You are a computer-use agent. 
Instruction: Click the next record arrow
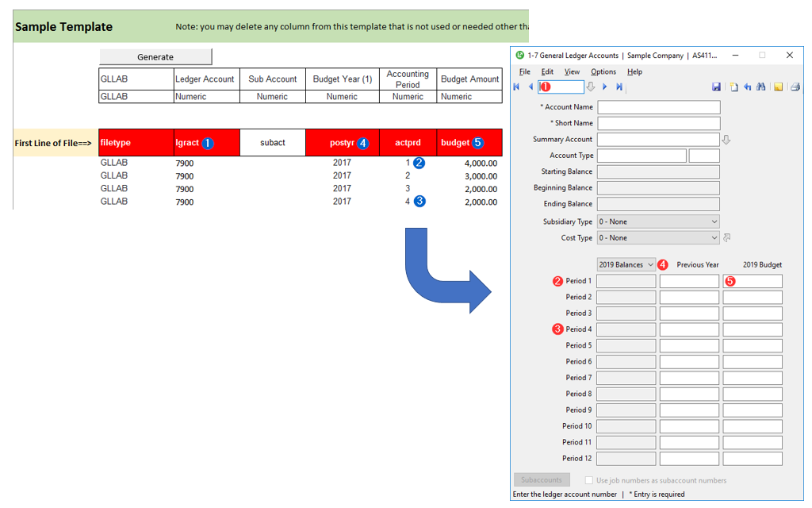click(604, 87)
